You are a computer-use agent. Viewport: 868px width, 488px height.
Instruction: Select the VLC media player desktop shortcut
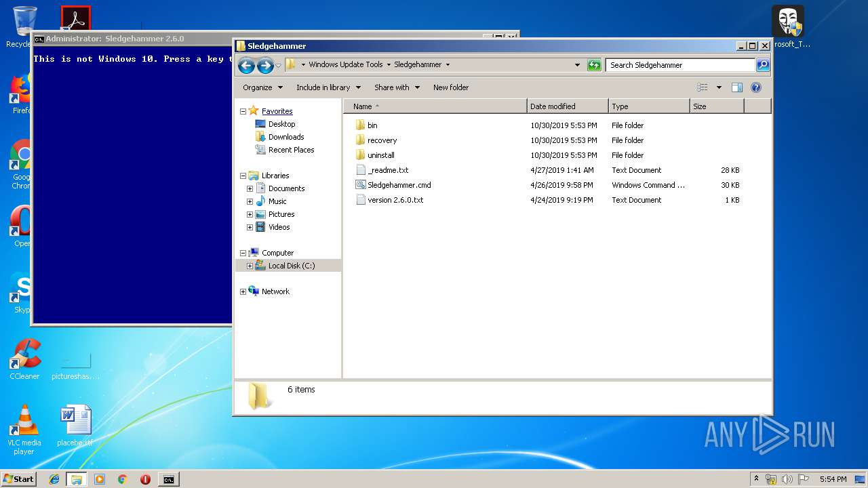(24, 430)
